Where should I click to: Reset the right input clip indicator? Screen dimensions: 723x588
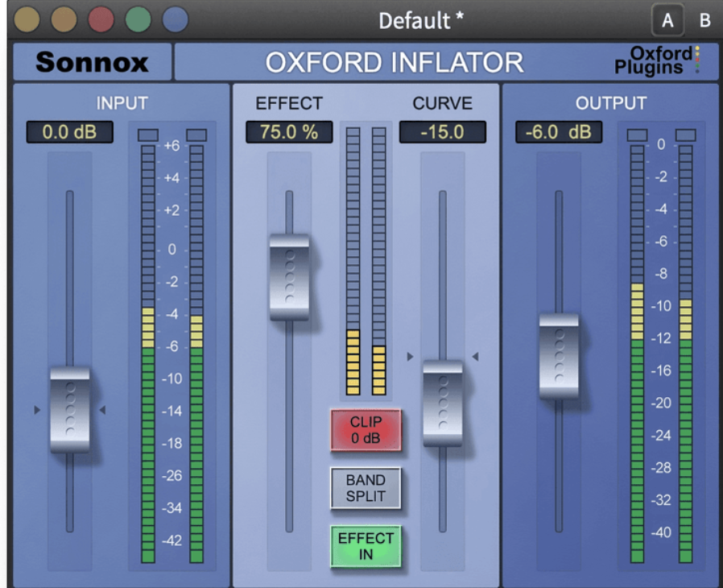pos(196,135)
